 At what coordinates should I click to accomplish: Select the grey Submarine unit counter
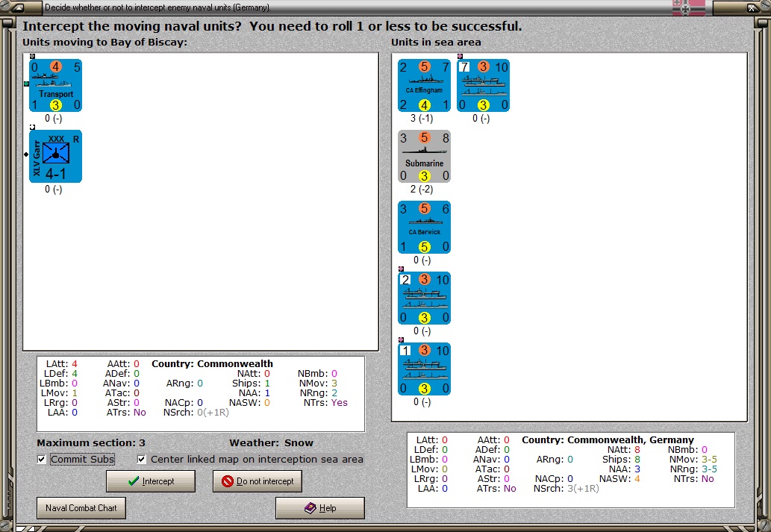(425, 157)
